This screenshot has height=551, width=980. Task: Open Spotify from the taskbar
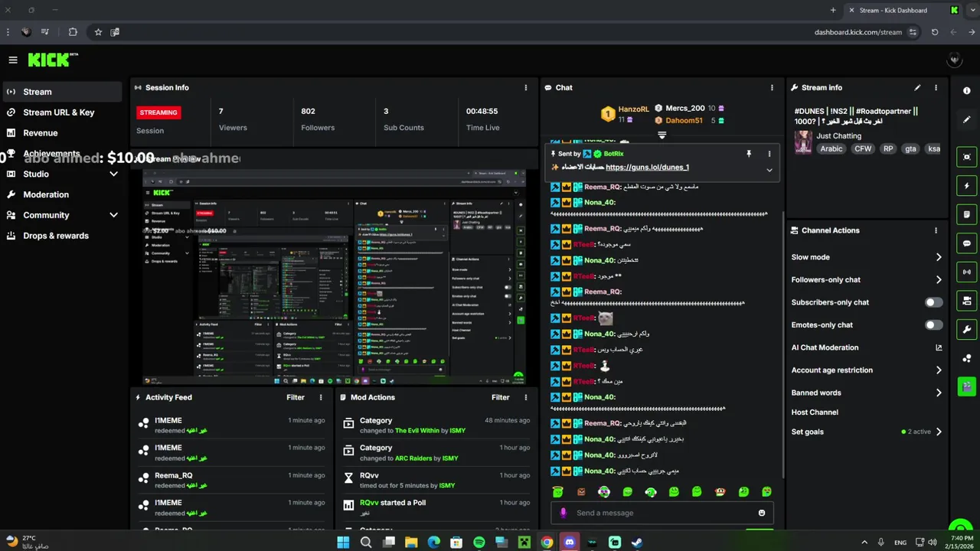479,542
